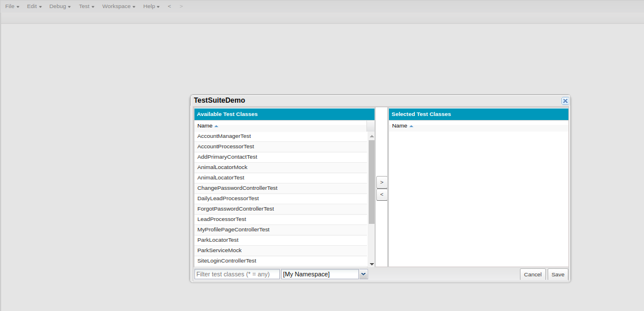The height and width of the screenshot is (311, 644).
Task: Sort Available Test Classes by Name column
Action: 205,126
